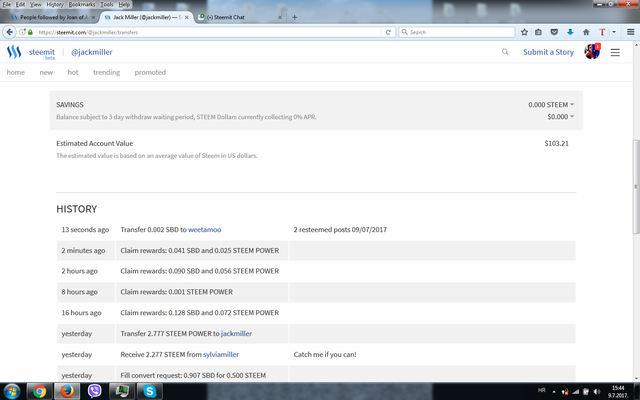Open the Bookmarks menu
The image size is (640, 400).
[82, 4]
